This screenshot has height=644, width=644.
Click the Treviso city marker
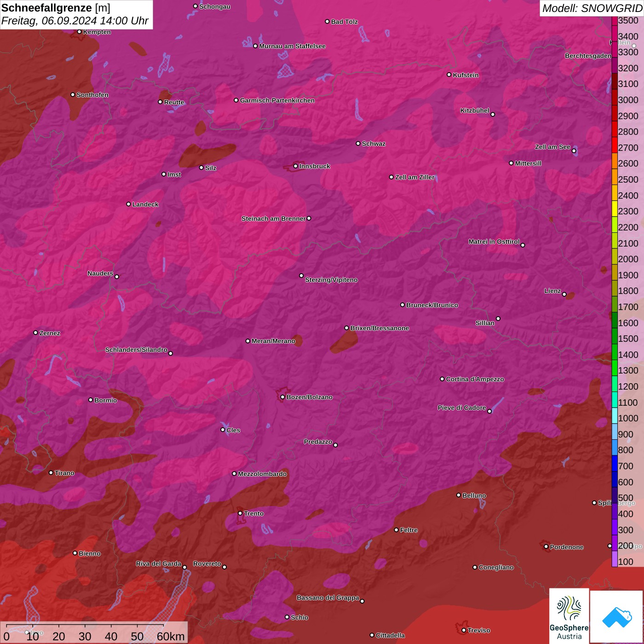(464, 630)
